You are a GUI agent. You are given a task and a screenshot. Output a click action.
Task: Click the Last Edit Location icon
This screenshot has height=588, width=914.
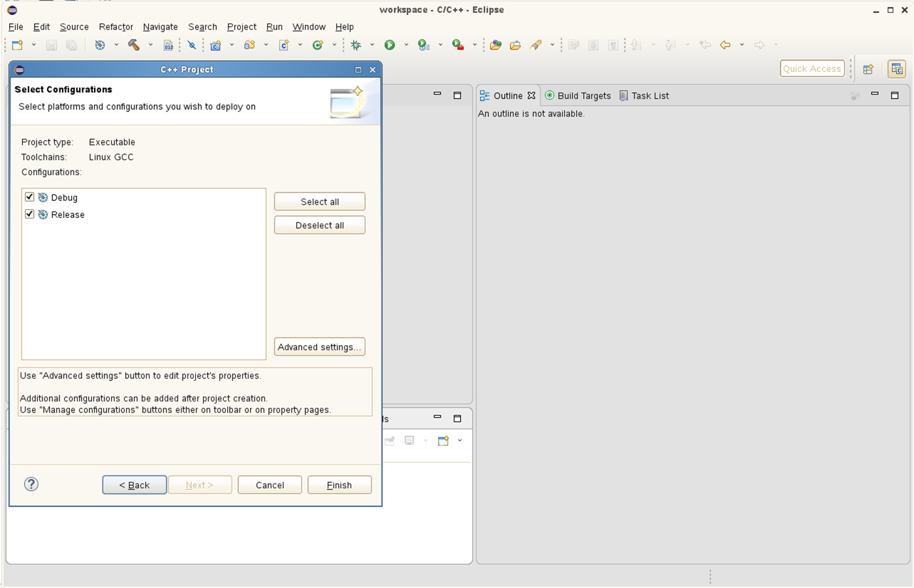coord(705,45)
